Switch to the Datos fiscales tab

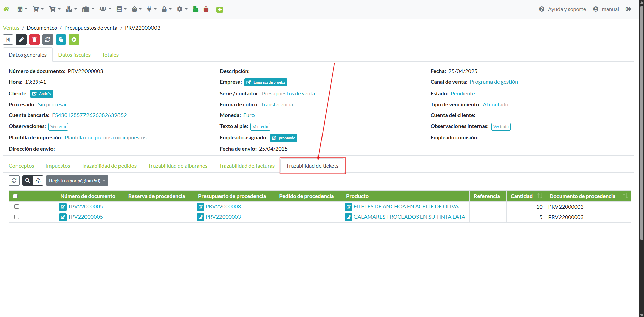click(74, 55)
